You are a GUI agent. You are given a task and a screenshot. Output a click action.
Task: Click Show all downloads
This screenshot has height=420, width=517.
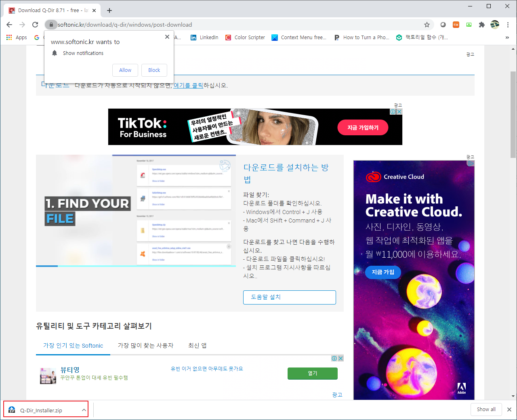pyautogui.click(x=486, y=409)
